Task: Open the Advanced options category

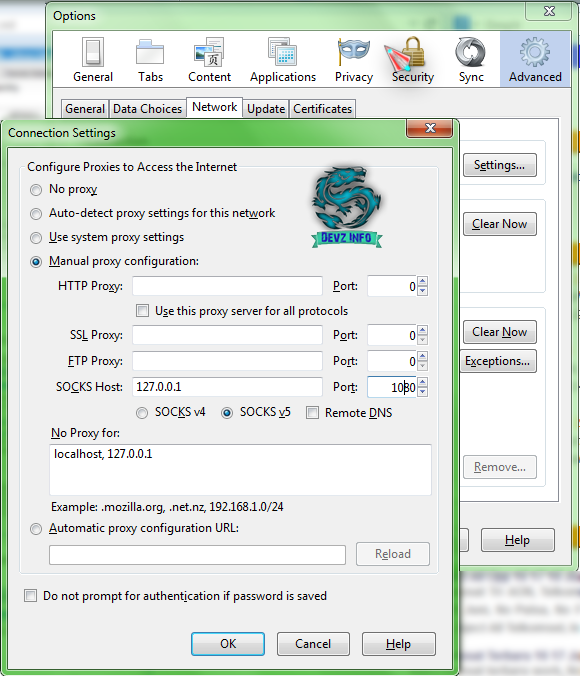Action: coord(535,59)
